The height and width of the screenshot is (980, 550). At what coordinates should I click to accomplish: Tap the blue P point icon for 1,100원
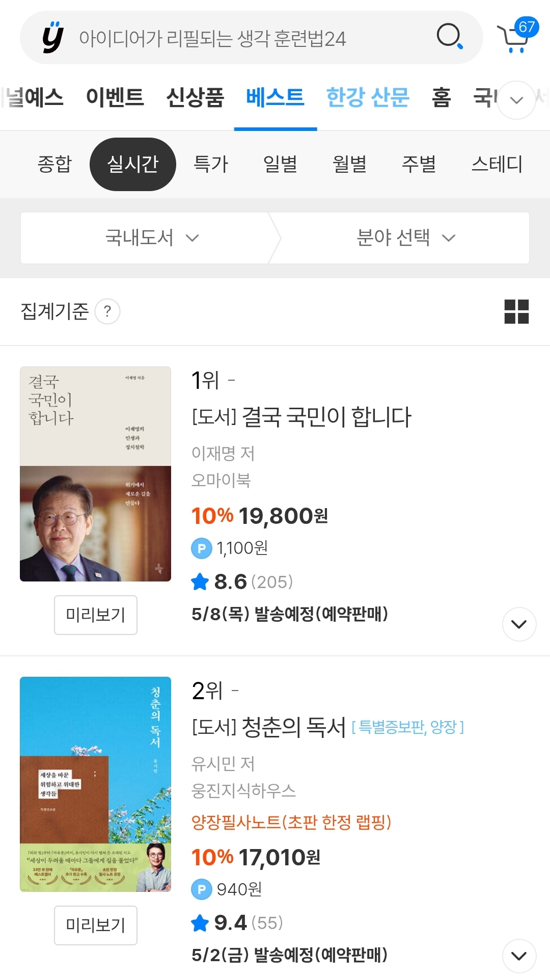click(x=201, y=548)
